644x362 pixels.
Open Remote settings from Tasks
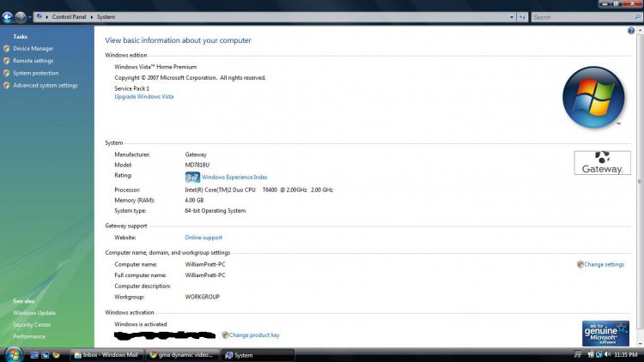(33, 61)
